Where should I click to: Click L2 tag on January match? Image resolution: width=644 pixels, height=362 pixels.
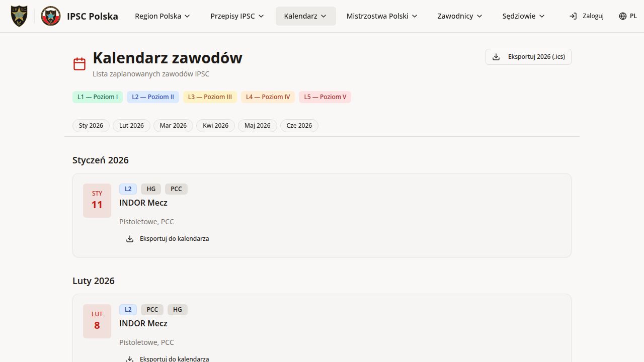[x=128, y=189]
